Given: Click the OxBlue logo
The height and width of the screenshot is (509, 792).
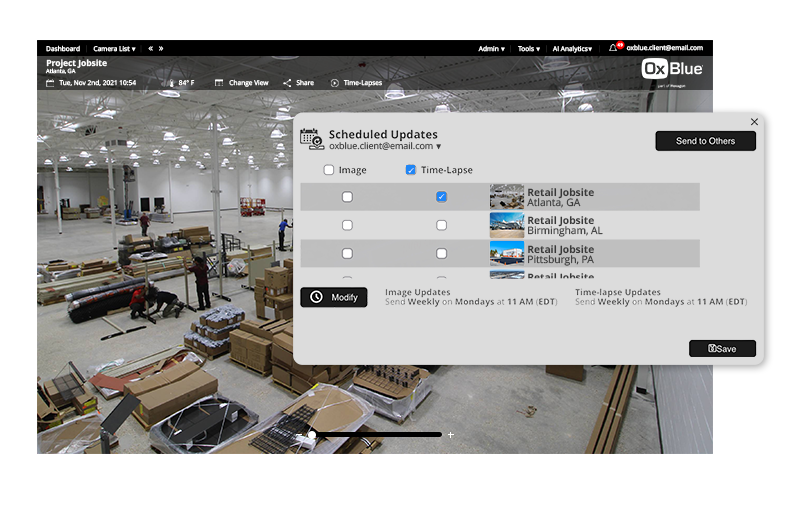Looking at the screenshot, I should 672,69.
